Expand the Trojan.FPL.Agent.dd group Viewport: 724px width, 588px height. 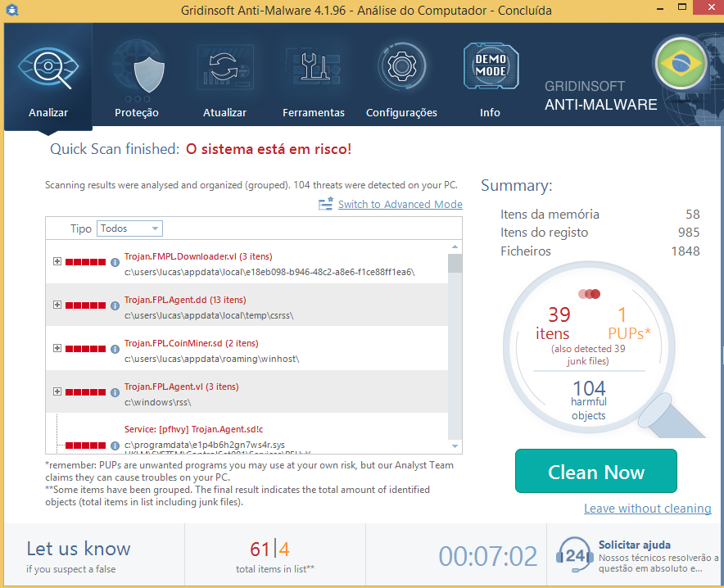(x=57, y=305)
